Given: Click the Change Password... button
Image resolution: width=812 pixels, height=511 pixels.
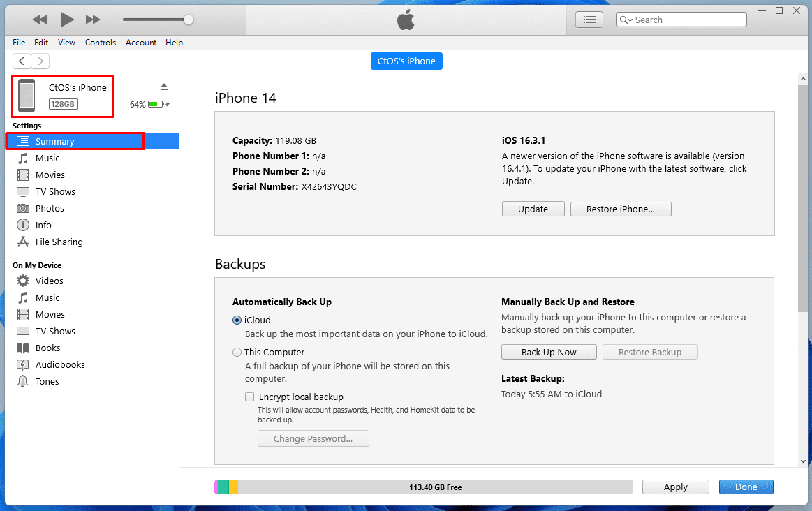Looking at the screenshot, I should [x=313, y=438].
